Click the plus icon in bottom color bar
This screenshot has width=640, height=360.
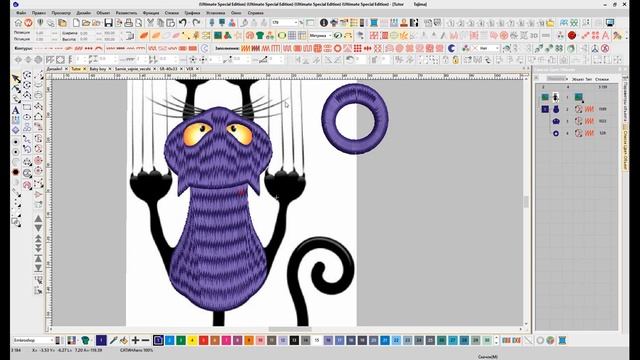pyautogui.click(x=135, y=340)
